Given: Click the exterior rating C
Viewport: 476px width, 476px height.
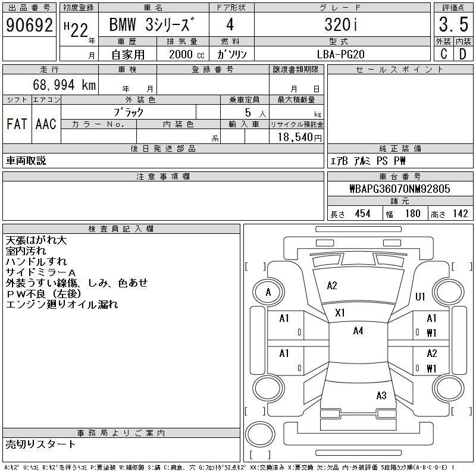Looking at the screenshot, I should [x=444, y=54].
